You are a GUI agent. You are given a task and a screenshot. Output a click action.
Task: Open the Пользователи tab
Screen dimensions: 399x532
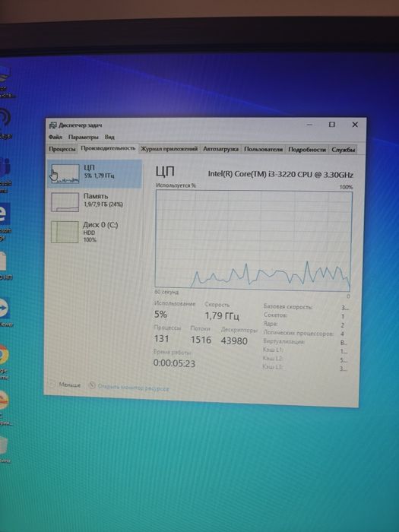[x=263, y=149]
